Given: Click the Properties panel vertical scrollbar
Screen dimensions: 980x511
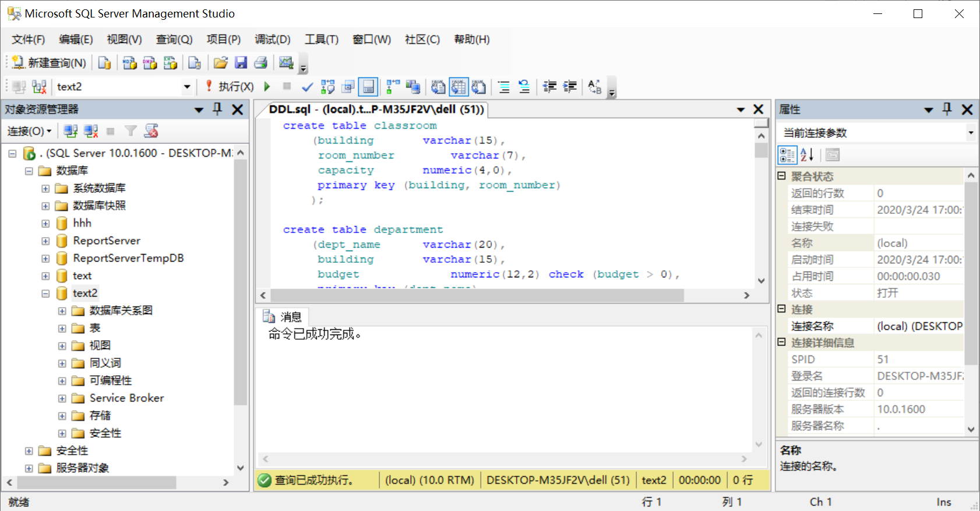Looking at the screenshot, I should 971,274.
